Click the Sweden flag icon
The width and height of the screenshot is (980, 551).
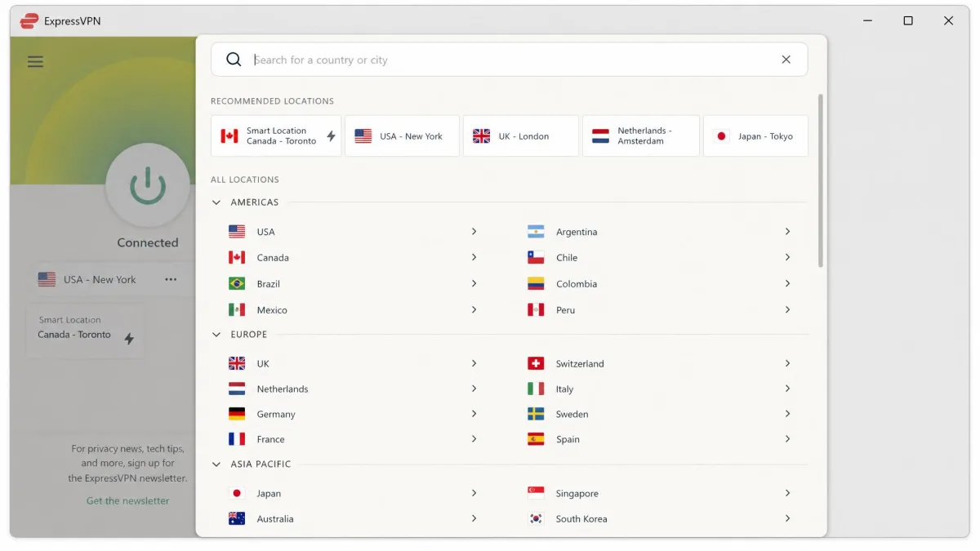(536, 414)
